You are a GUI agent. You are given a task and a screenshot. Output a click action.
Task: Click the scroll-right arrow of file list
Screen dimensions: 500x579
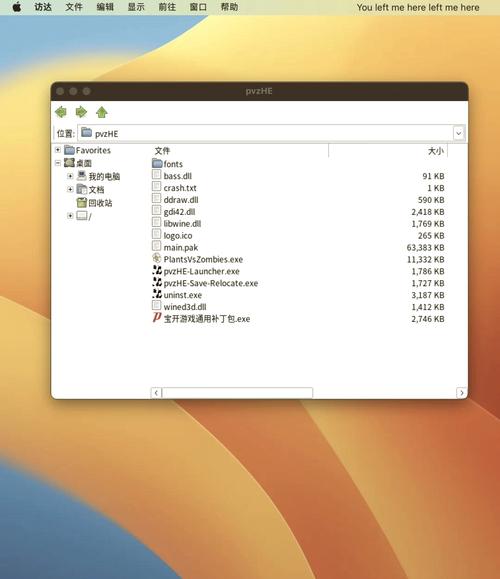(462, 393)
